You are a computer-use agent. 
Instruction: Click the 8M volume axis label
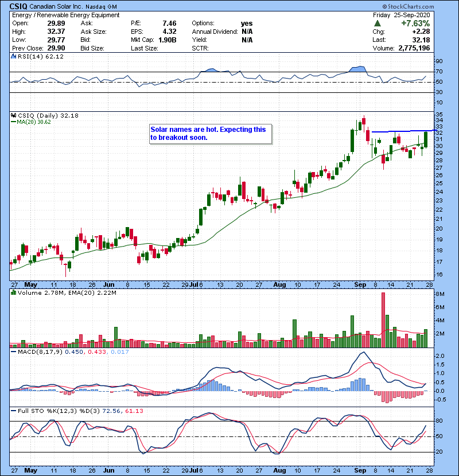click(440, 294)
